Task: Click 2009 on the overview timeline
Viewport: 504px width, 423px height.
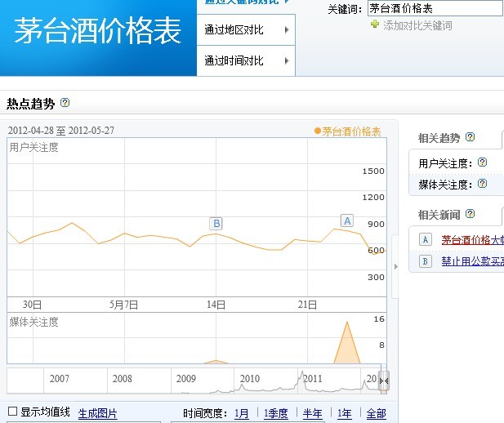Action: 185,379
